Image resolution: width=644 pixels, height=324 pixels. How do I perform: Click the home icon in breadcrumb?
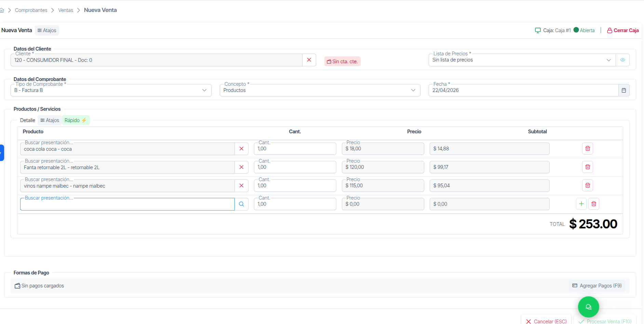point(2,10)
